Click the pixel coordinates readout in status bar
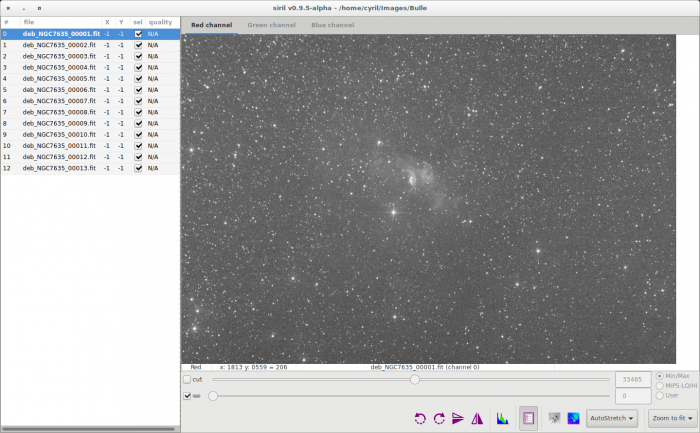 [x=253, y=367]
